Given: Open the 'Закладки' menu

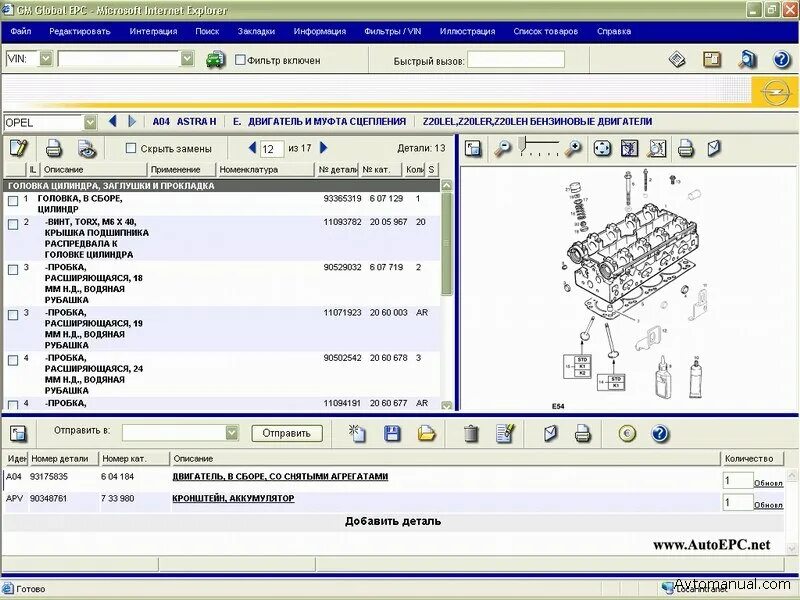Looking at the screenshot, I should point(256,31).
